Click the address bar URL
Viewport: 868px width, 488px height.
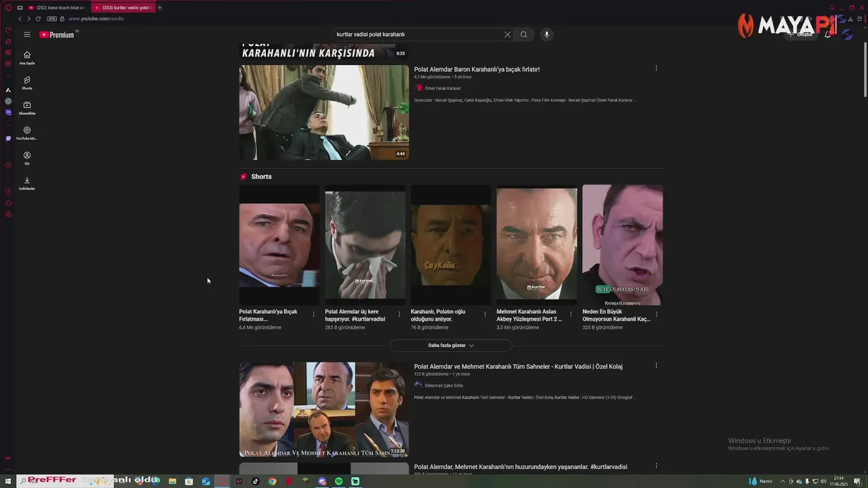coord(96,19)
